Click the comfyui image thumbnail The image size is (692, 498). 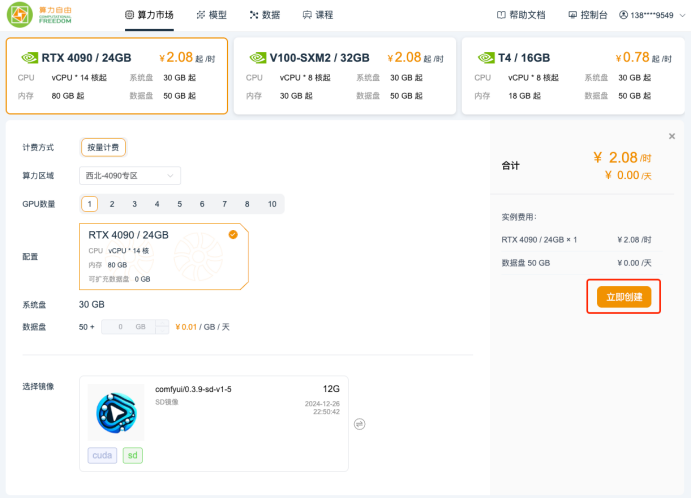[x=116, y=412]
